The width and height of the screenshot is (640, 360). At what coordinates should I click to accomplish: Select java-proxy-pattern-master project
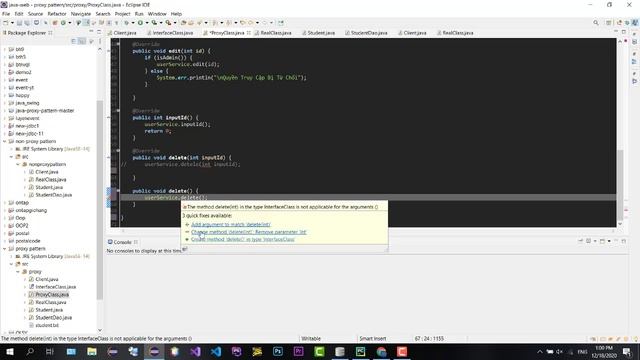pos(44,111)
